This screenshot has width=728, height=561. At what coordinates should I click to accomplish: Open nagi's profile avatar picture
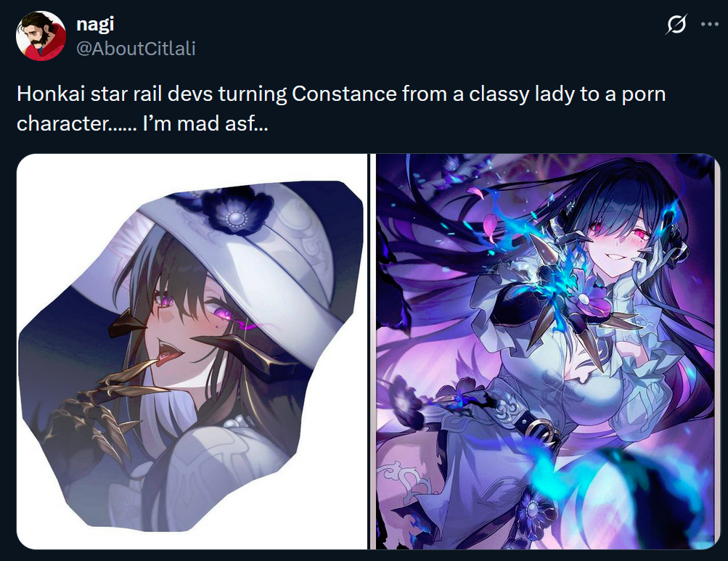(41, 36)
